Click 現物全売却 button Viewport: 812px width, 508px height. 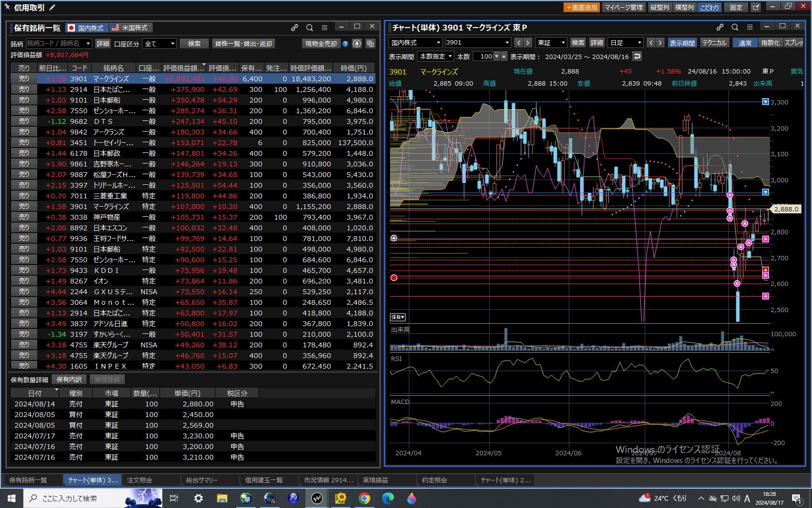[321, 44]
